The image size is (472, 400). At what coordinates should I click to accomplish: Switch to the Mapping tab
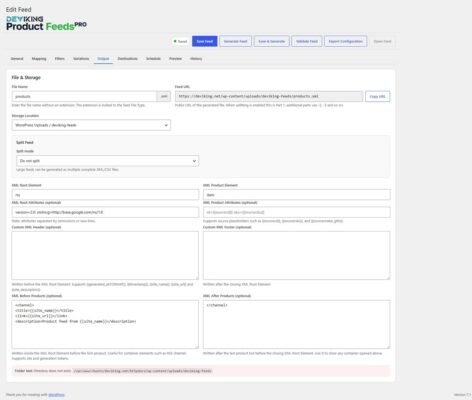point(39,59)
